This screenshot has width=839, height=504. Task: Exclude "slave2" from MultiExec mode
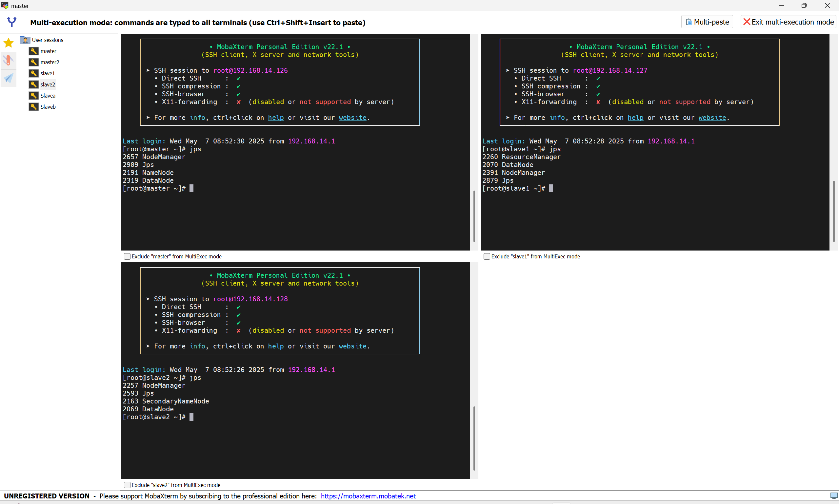tap(127, 485)
